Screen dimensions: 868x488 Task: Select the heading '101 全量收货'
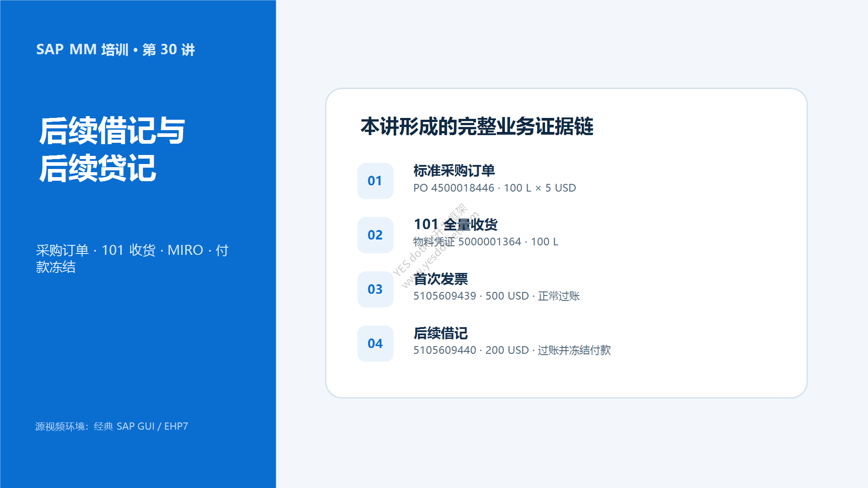click(x=455, y=225)
